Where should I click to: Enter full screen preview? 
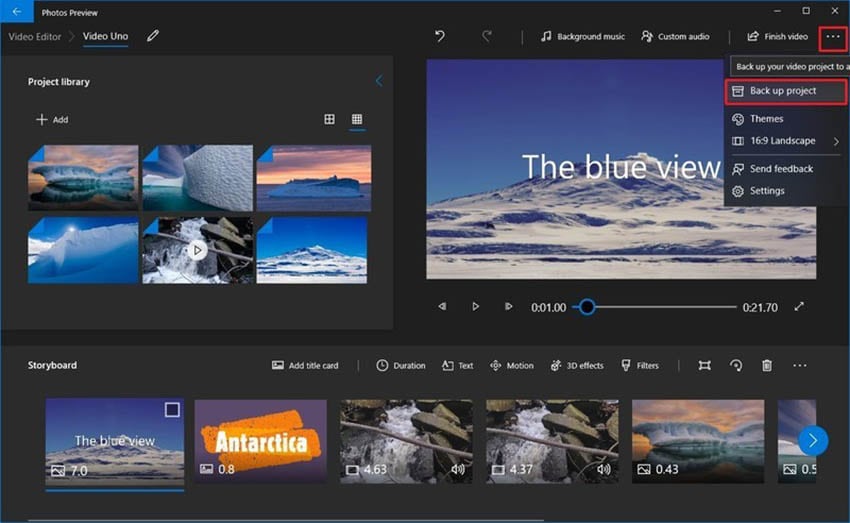tap(799, 307)
